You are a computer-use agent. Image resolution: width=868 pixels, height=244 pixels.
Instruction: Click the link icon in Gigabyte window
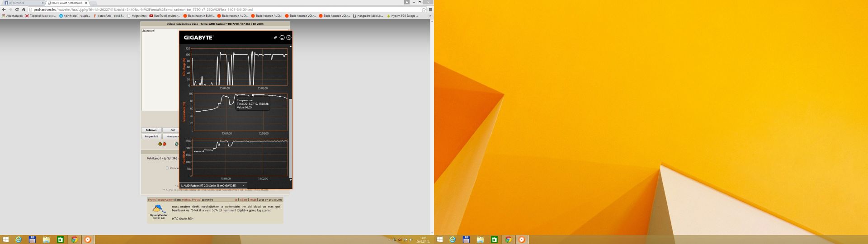pos(275,38)
